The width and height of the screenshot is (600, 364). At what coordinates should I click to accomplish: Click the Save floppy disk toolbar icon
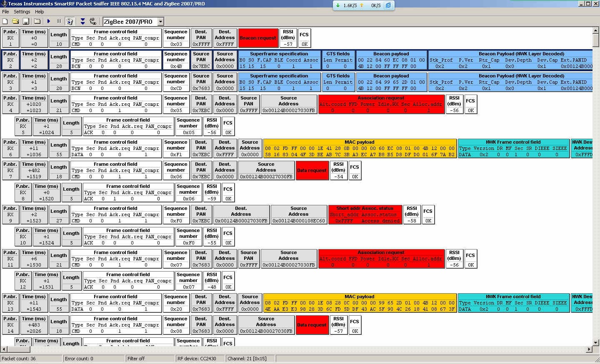tap(25, 21)
